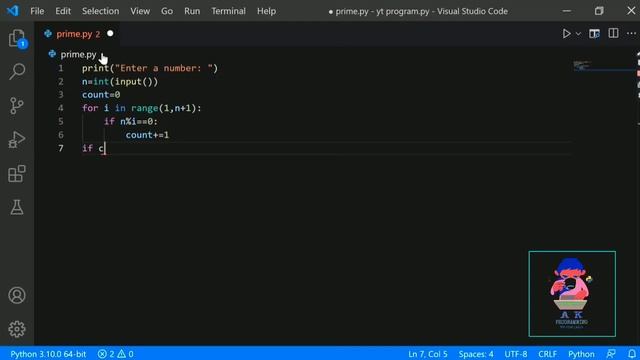
Task: Open the Search view
Action: click(x=17, y=71)
